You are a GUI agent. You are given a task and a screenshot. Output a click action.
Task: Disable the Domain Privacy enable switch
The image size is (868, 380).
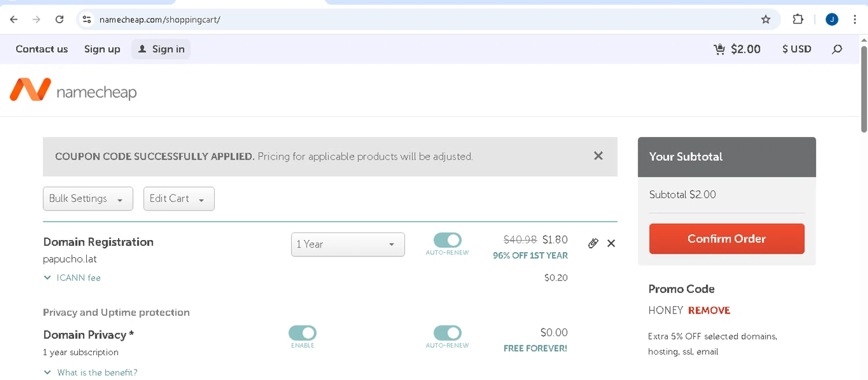(x=303, y=333)
